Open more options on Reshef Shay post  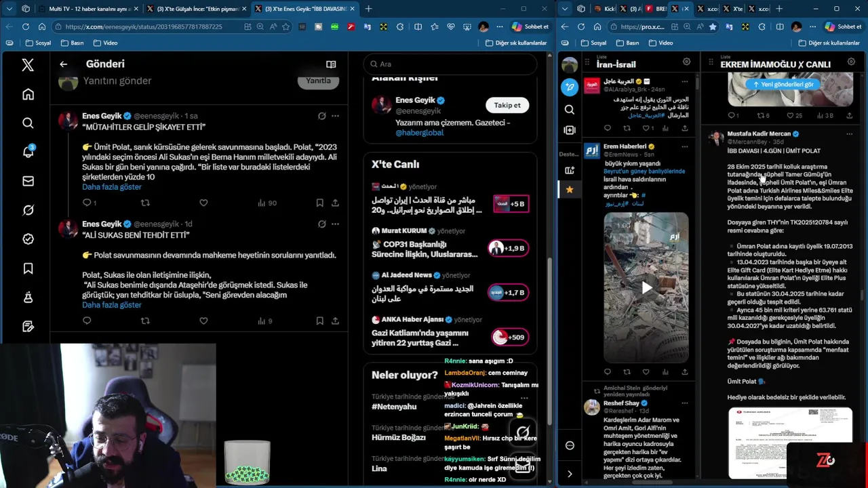[684, 403]
